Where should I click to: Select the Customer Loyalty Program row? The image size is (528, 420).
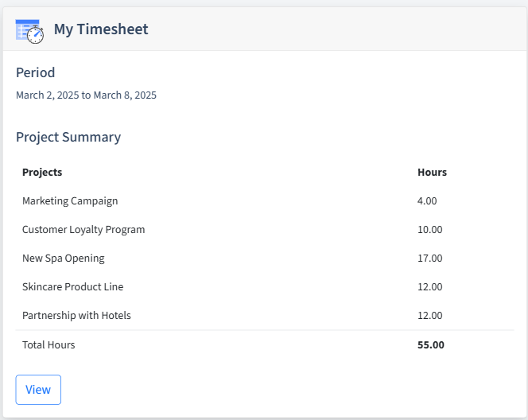pyautogui.click(x=265, y=229)
